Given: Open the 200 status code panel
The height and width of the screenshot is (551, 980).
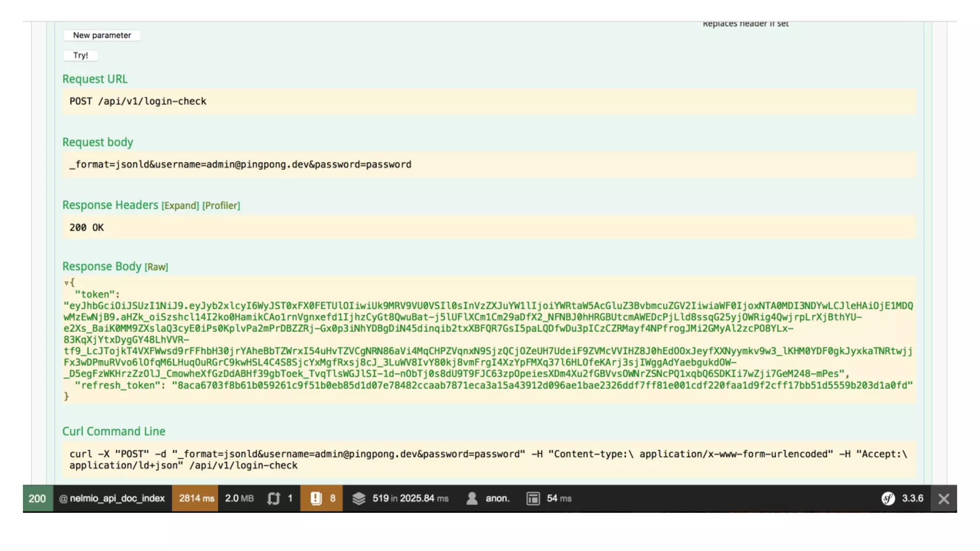Looking at the screenshot, I should 37,498.
